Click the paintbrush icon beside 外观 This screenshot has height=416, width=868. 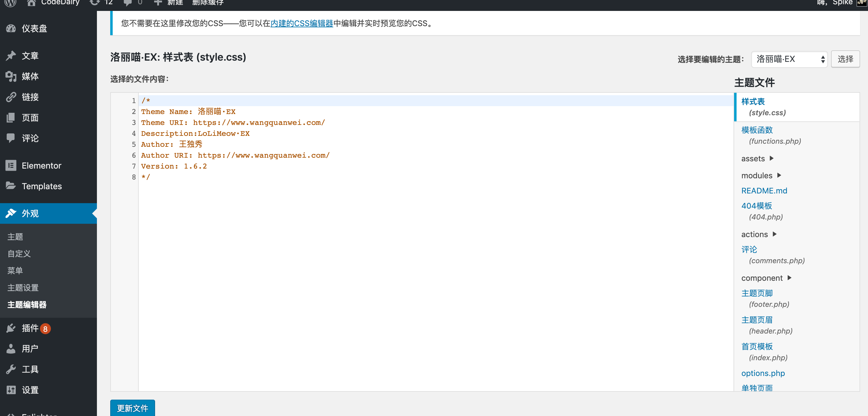point(11,213)
